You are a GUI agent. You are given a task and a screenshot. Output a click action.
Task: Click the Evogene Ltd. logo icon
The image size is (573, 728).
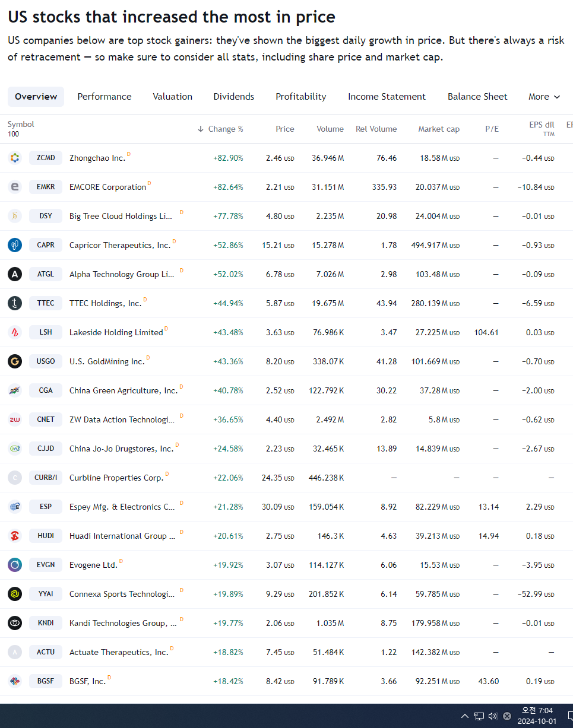15,565
